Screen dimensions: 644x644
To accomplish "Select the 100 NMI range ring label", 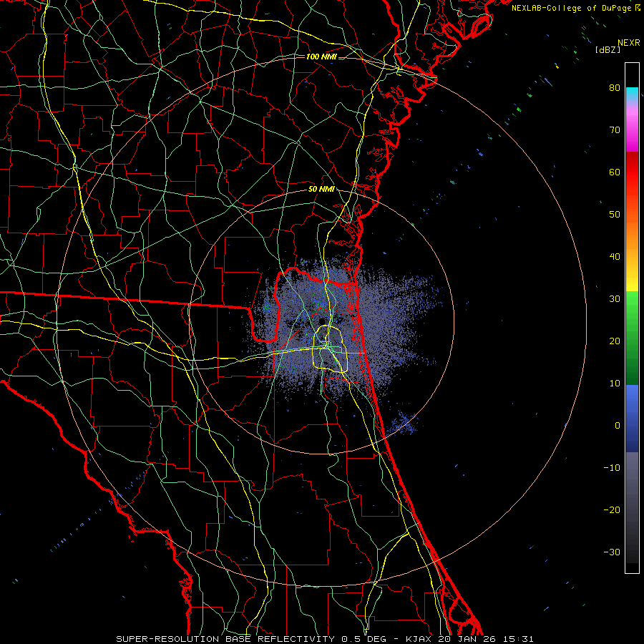I will 321,57.
